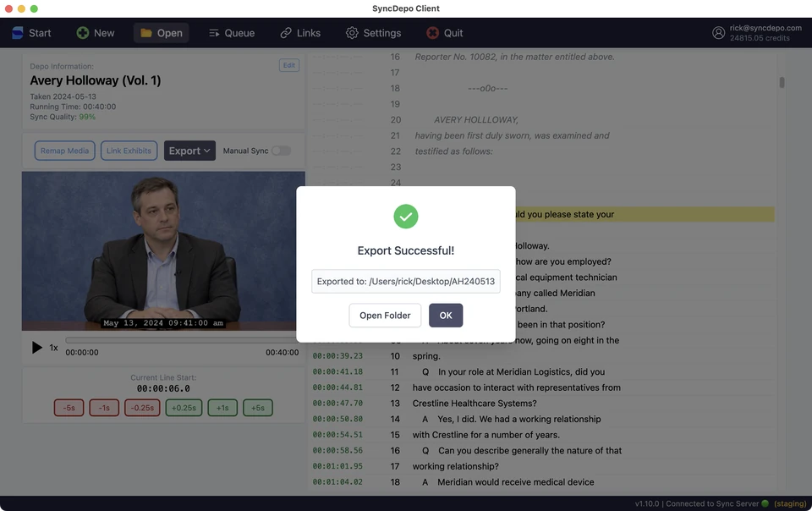This screenshot has width=812, height=511.
Task: Open the Links section
Action: coord(309,33)
